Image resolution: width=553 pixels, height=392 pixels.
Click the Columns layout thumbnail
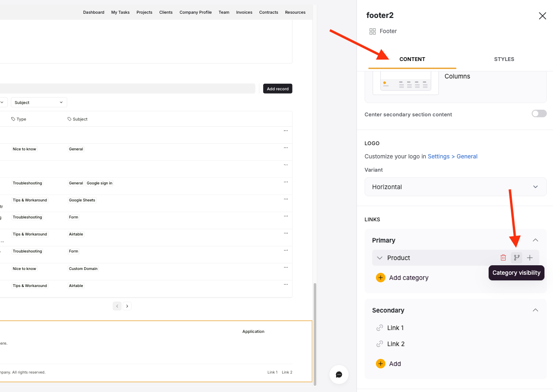(x=406, y=83)
